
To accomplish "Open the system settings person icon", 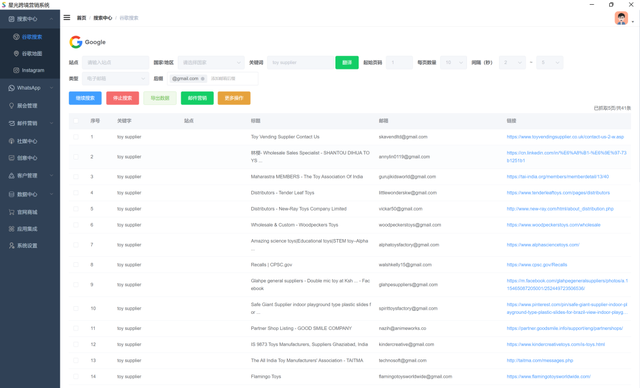I will pyautogui.click(x=11, y=245).
